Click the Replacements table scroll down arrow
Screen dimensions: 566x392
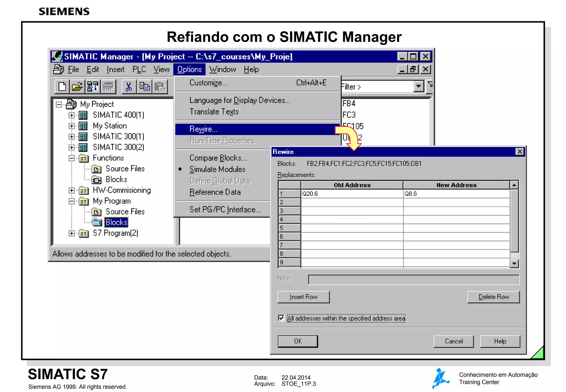tap(514, 263)
